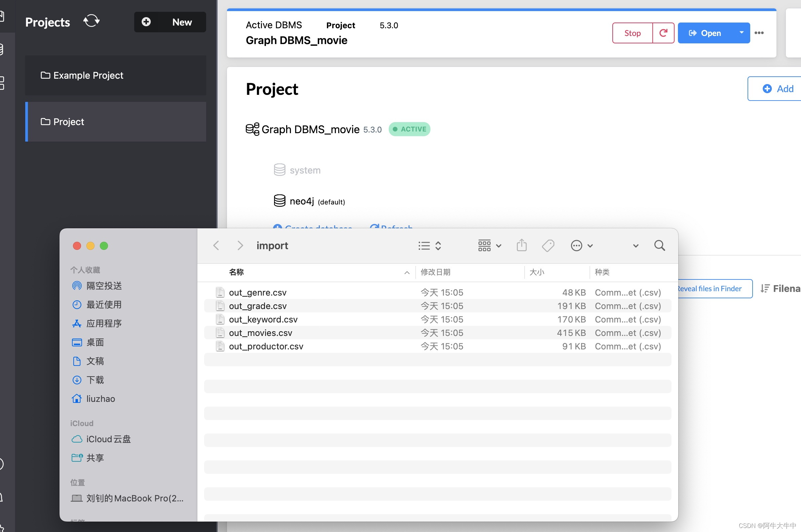
Task: Click the refresh projects sync icon
Action: [x=91, y=22]
